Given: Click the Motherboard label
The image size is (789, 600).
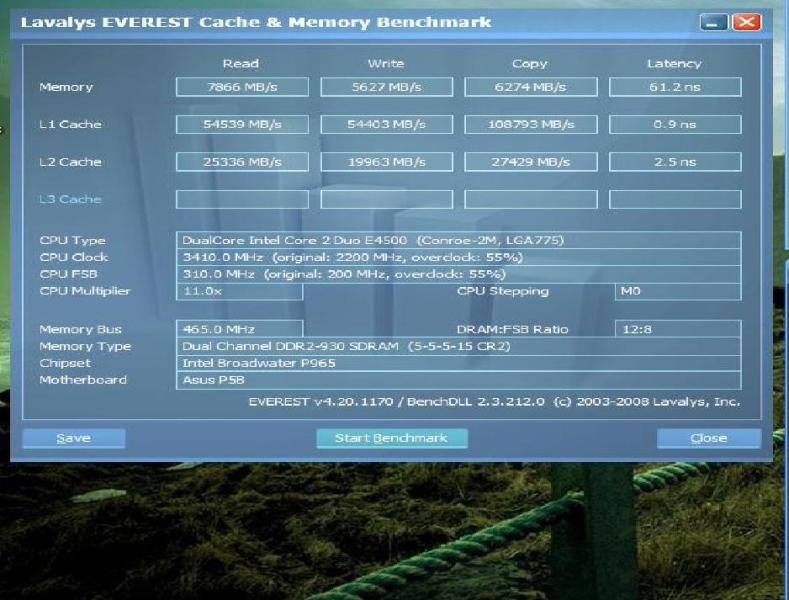Looking at the screenshot, I should [83, 380].
